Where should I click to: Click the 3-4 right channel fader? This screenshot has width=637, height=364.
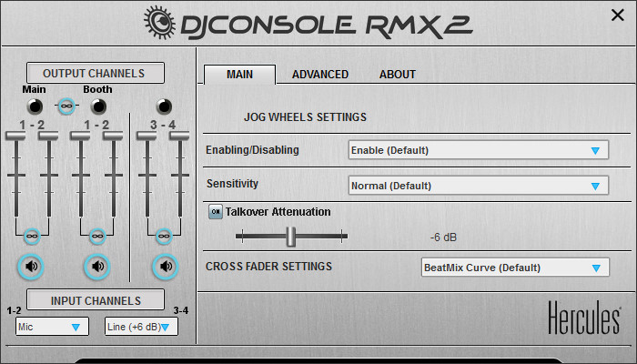pyautogui.click(x=179, y=136)
